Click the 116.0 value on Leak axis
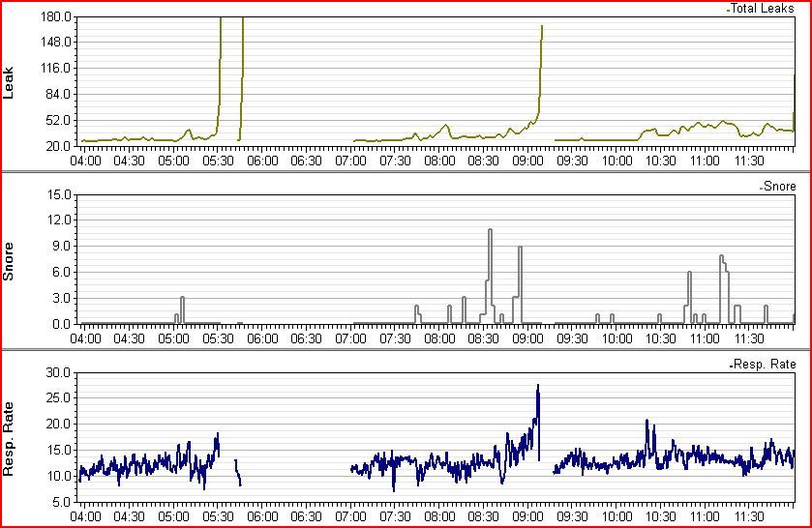812x528 pixels. (x=56, y=69)
